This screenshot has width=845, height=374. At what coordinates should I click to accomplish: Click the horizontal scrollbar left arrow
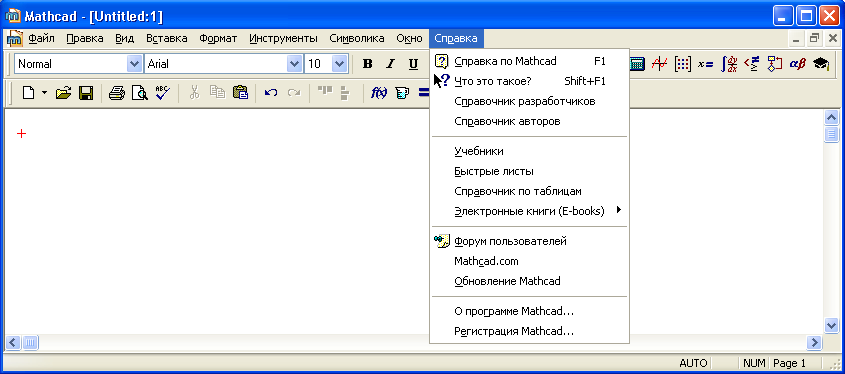[x=13, y=342]
